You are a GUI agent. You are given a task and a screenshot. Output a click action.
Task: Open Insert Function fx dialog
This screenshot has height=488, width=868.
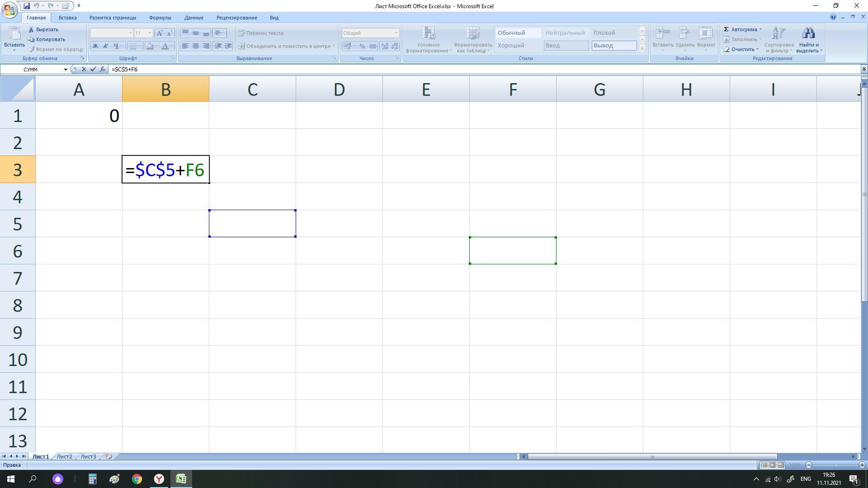click(103, 69)
